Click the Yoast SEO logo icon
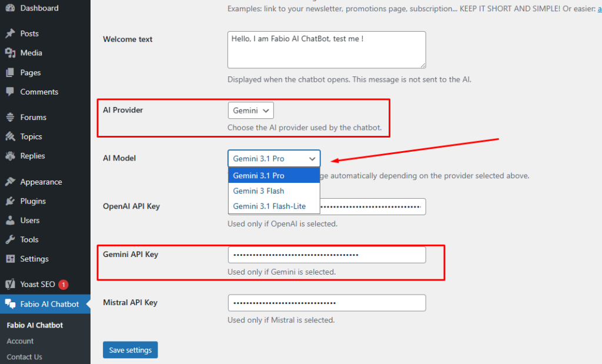The width and height of the screenshot is (602, 364). tap(11, 284)
